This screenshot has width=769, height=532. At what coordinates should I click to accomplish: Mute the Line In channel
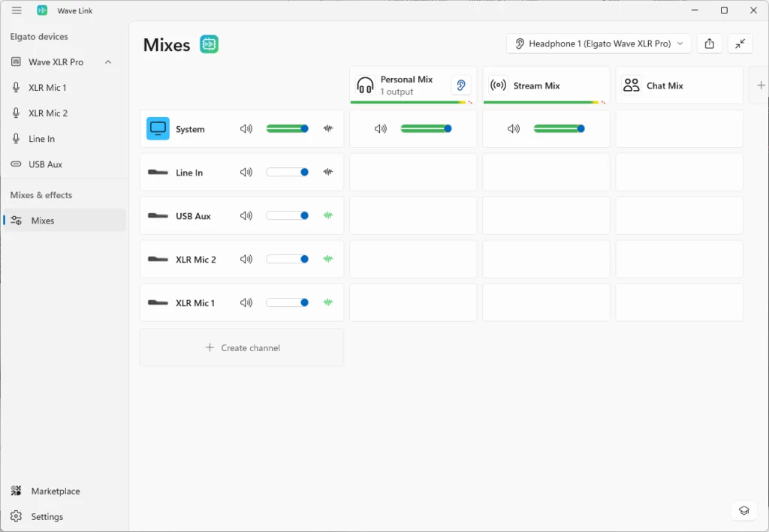click(x=246, y=172)
